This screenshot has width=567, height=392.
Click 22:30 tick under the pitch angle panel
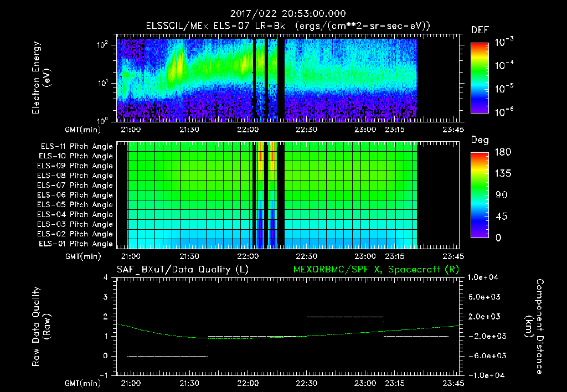click(306, 256)
